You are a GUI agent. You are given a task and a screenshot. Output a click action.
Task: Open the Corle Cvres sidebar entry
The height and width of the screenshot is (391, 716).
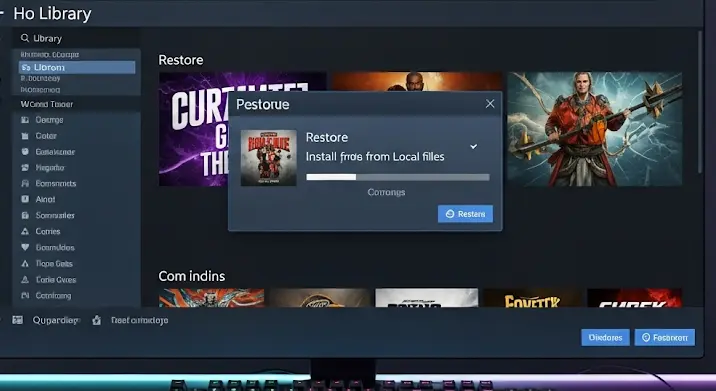coord(56,280)
